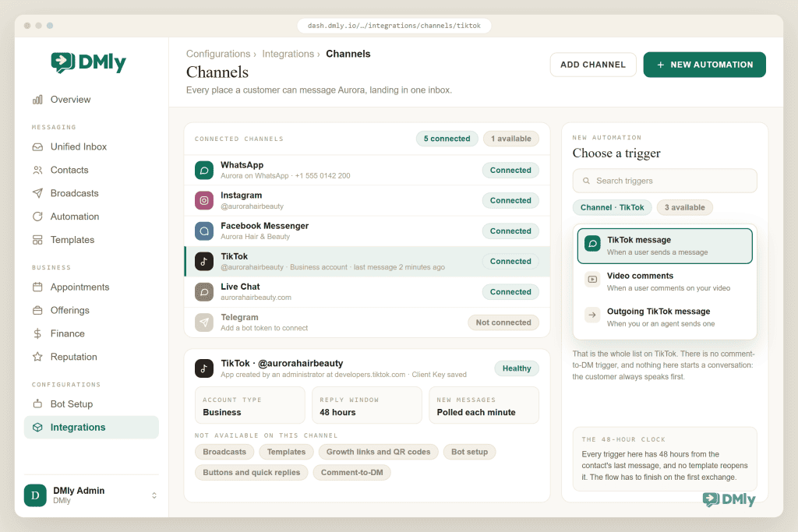
Task: Click the Channel · TikTok filter chip
Action: tap(613, 207)
